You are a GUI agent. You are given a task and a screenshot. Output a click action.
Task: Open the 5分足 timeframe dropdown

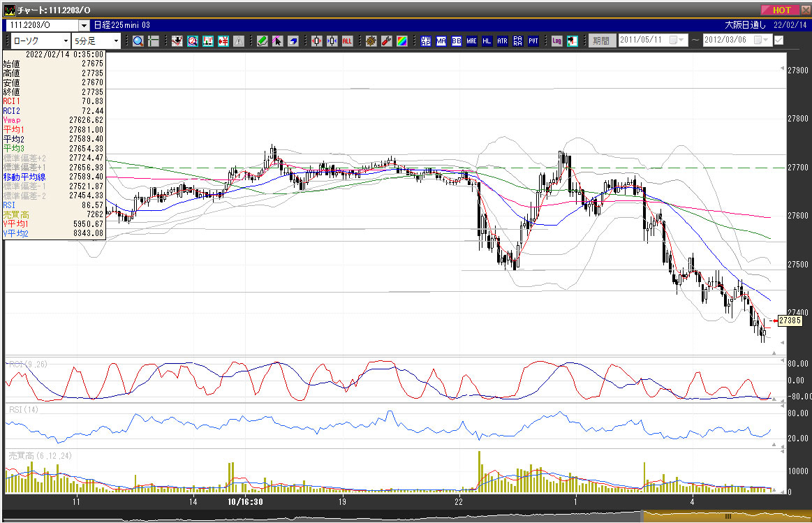[x=116, y=41]
